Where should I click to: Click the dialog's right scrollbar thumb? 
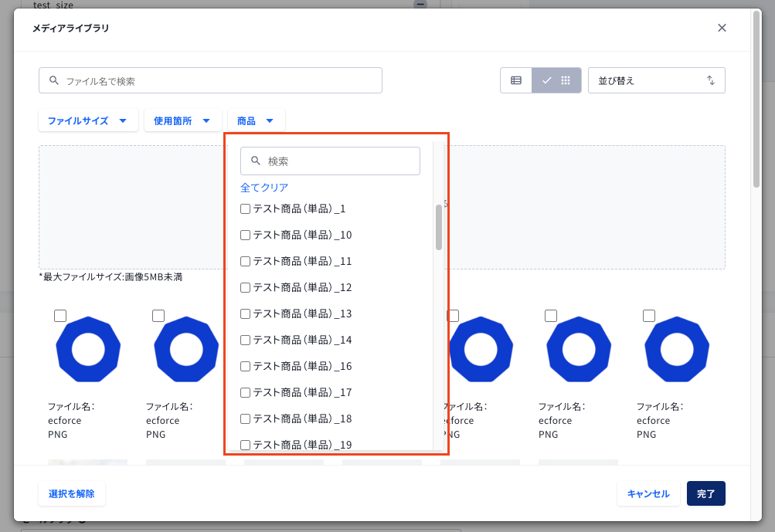[x=756, y=99]
